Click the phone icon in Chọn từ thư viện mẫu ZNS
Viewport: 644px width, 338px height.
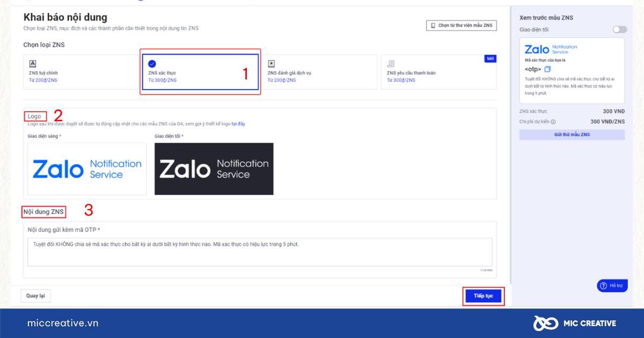pos(433,25)
